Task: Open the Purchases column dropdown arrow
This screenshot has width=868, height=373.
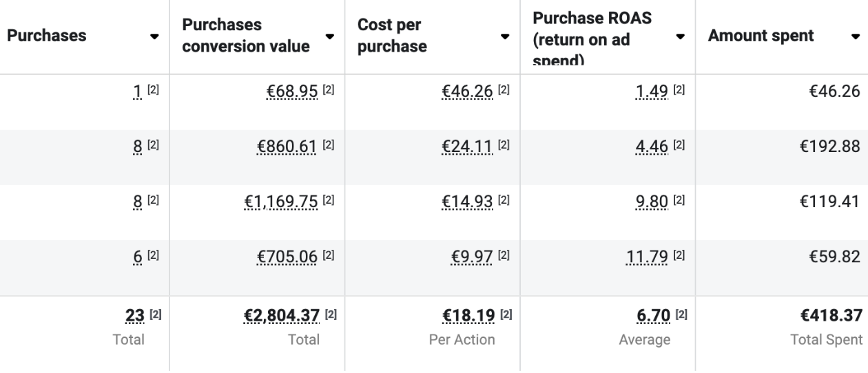Action: click(153, 36)
